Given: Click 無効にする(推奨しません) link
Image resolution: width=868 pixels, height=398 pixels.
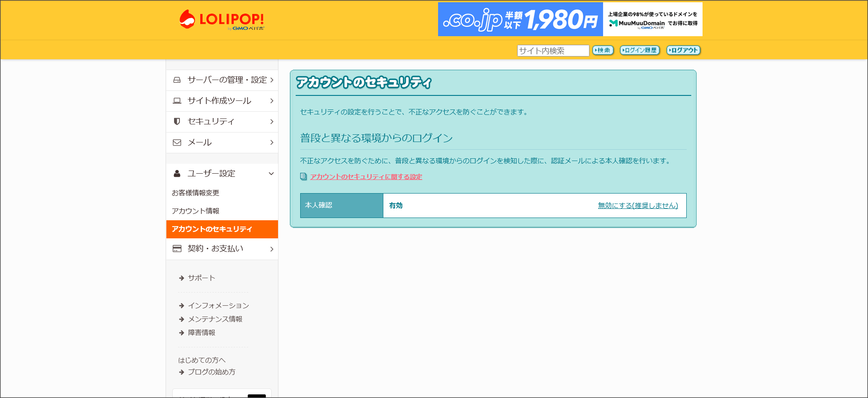Looking at the screenshot, I should (638, 206).
